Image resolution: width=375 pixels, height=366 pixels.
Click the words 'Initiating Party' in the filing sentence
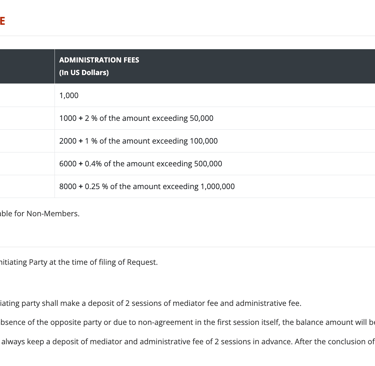point(23,262)
